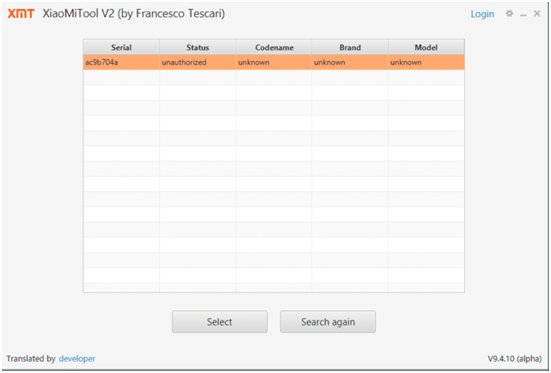Click the unknown value under Codename

click(x=274, y=62)
